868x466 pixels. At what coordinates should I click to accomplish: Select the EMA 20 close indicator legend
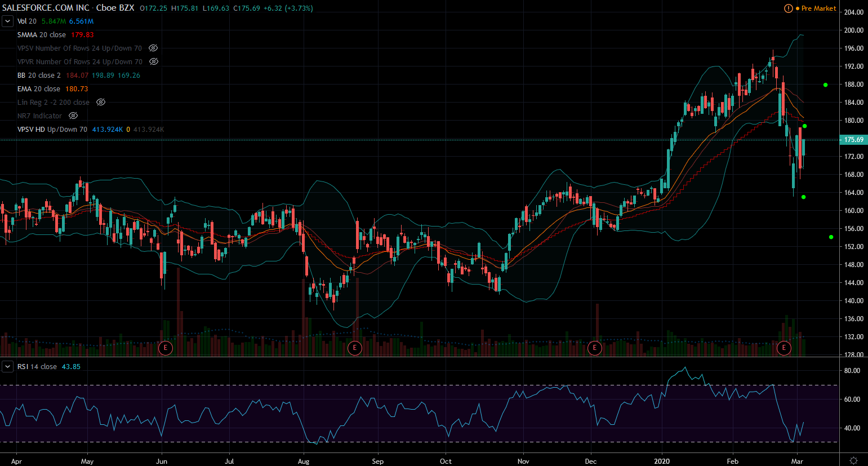[39, 89]
